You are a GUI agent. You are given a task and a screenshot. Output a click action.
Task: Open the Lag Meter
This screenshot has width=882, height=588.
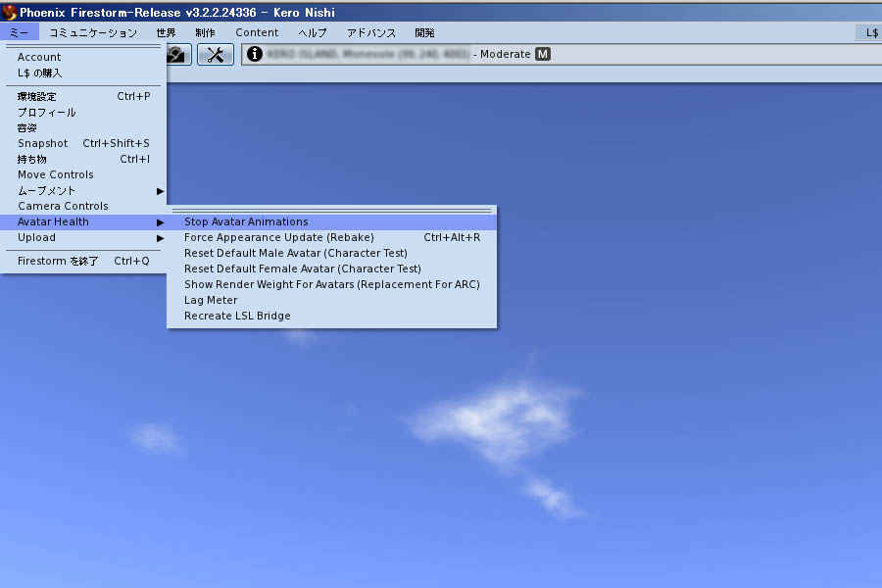coord(332,300)
